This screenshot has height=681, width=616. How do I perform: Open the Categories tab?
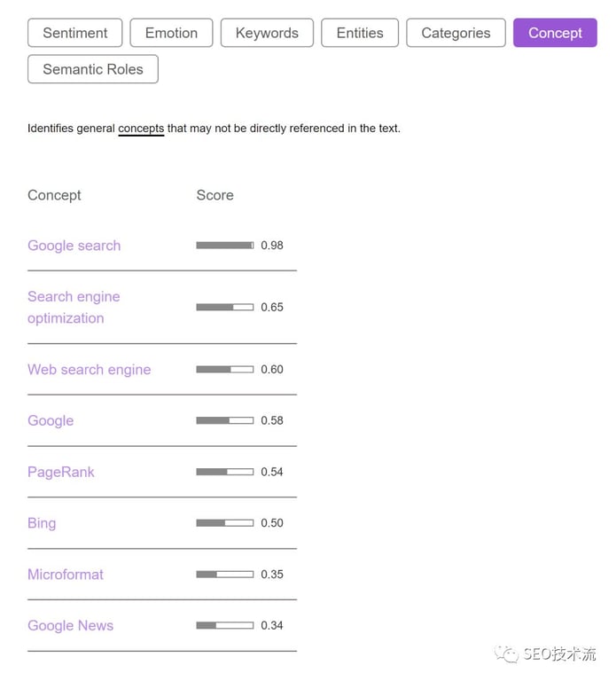pyautogui.click(x=456, y=33)
